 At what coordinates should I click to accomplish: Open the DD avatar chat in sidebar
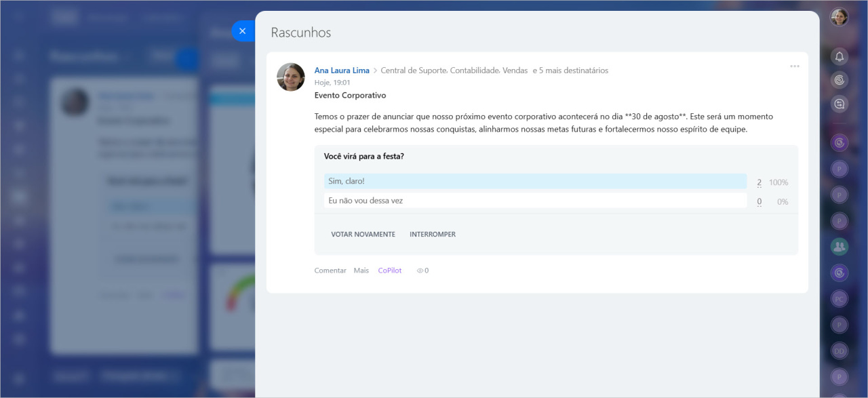click(x=840, y=351)
